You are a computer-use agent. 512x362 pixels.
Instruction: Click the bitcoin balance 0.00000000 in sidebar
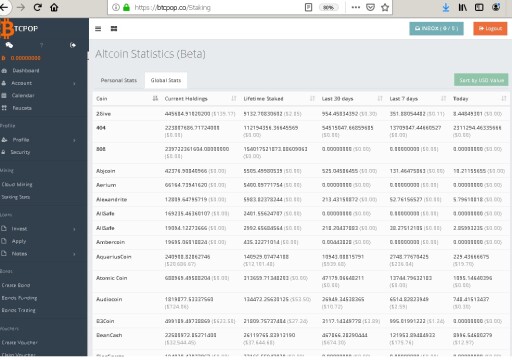point(26,58)
